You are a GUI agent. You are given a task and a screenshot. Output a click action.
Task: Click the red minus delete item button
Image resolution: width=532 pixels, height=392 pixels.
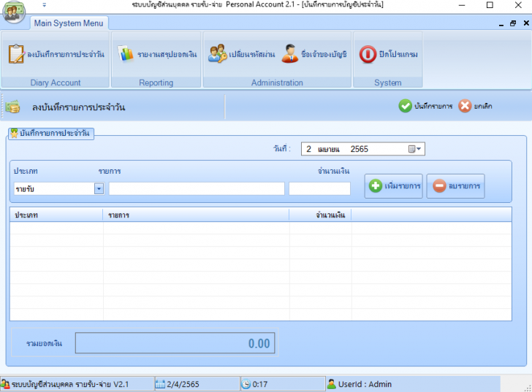[x=456, y=186]
